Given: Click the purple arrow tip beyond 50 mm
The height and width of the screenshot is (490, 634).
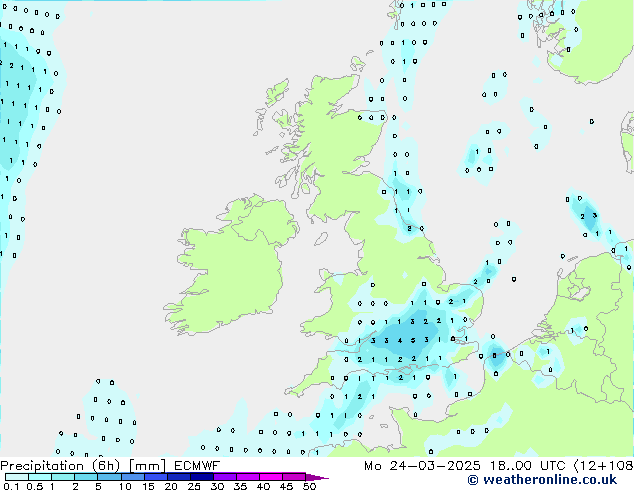Looking at the screenshot, I should click(x=317, y=478).
